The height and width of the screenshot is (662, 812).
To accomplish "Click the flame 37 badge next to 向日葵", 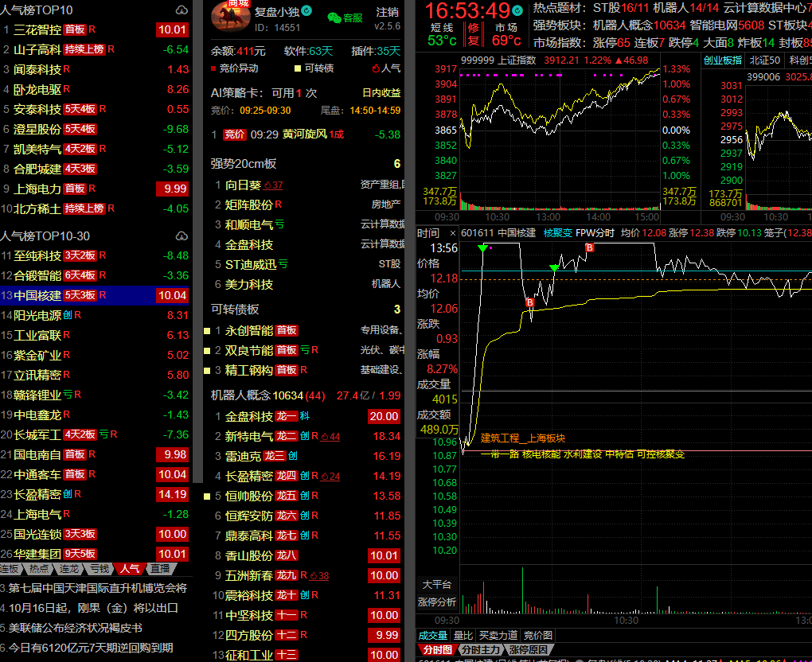I will [x=273, y=185].
